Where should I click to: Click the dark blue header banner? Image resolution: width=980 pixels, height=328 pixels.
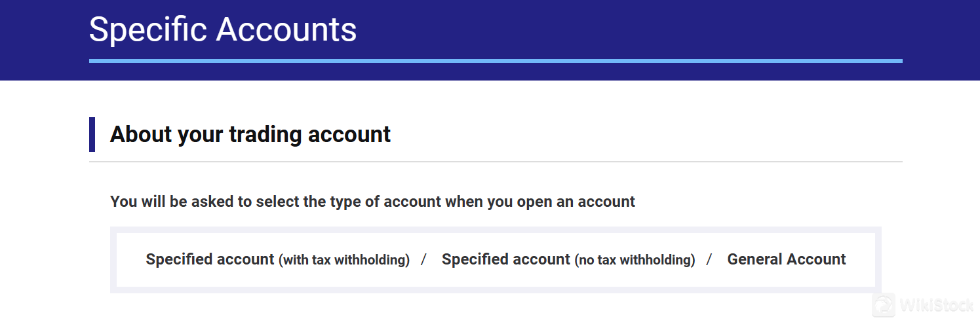490,40
